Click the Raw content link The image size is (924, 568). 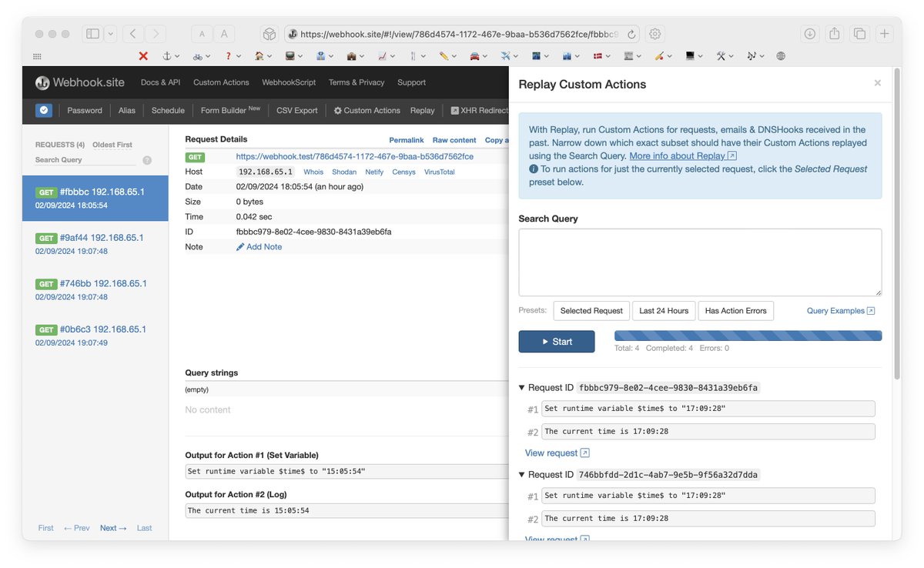(x=454, y=140)
